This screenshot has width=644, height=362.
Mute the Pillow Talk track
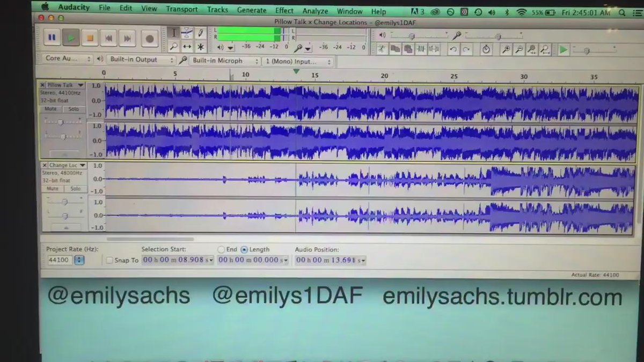[50, 109]
